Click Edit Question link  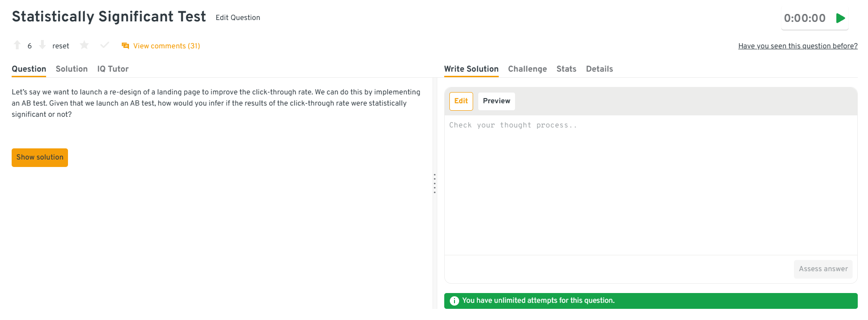click(x=237, y=18)
